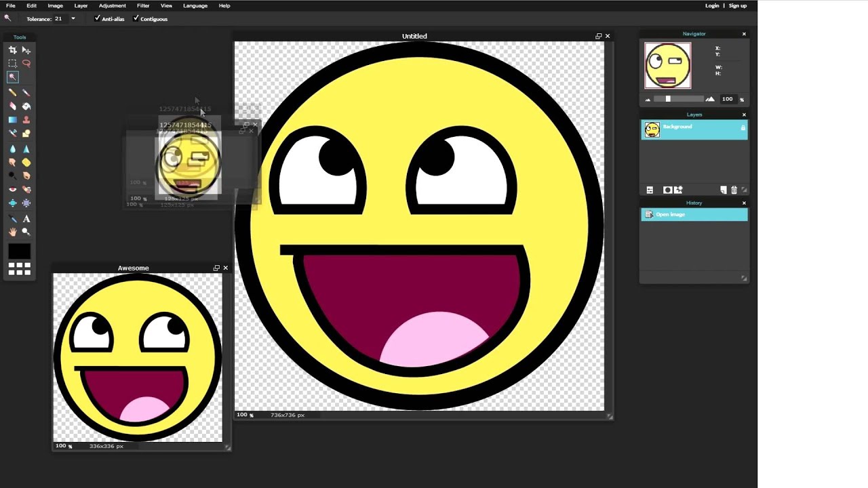Open the Adjustment menu
This screenshot has height=488, width=868.
(112, 5)
